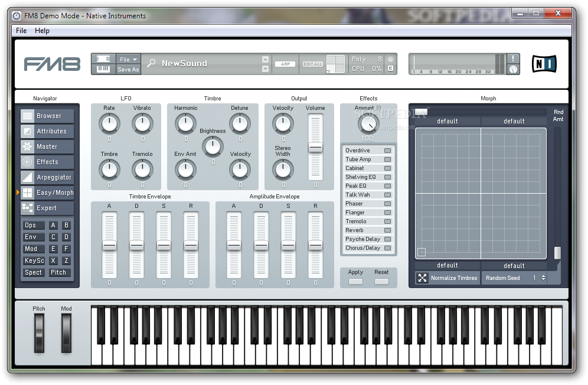Open the Master navigator page
This screenshot has width=588, height=385.
47,146
